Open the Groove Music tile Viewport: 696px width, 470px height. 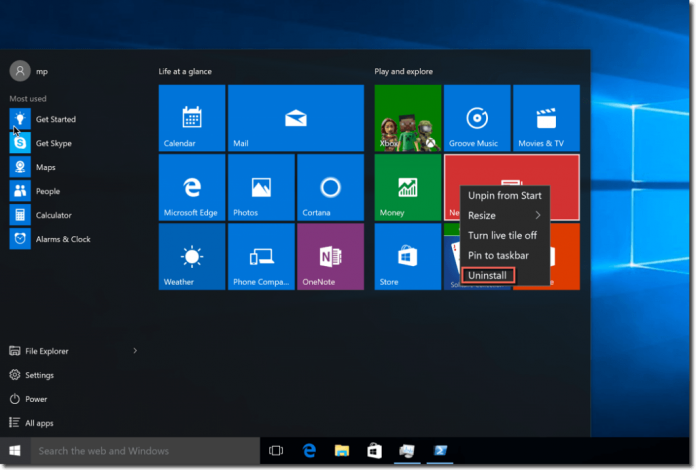477,118
